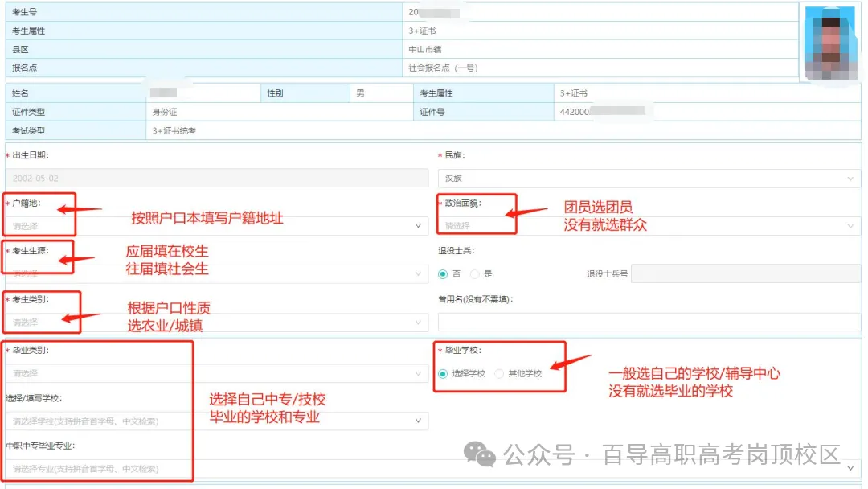The width and height of the screenshot is (868, 489).
Task: Open the 选择/填写学校 search dropdown
Action: [x=216, y=421]
